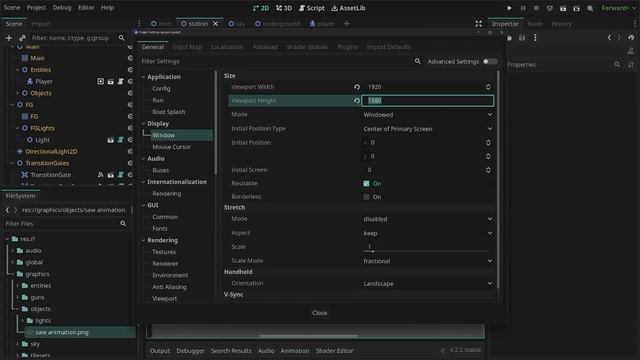This screenshot has height=360, width=640.
Task: Toggle the Advanced Settings switch
Action: (x=490, y=62)
